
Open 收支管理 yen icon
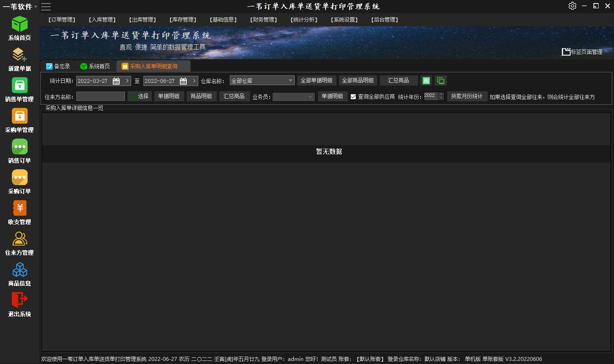[20, 208]
